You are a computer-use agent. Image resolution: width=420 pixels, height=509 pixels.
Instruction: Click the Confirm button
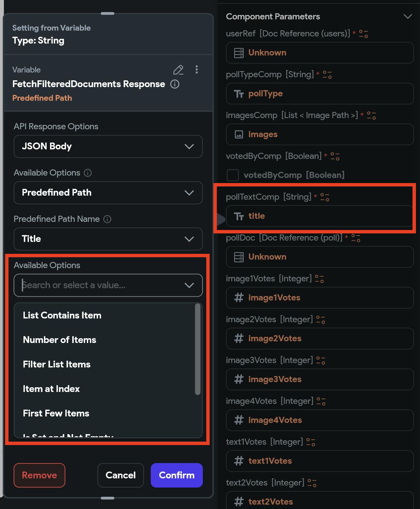click(x=177, y=475)
